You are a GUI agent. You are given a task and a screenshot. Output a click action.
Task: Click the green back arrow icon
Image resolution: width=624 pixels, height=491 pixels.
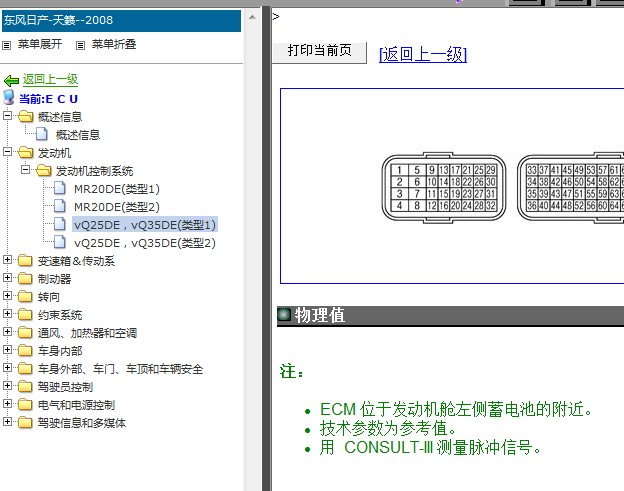(11, 80)
